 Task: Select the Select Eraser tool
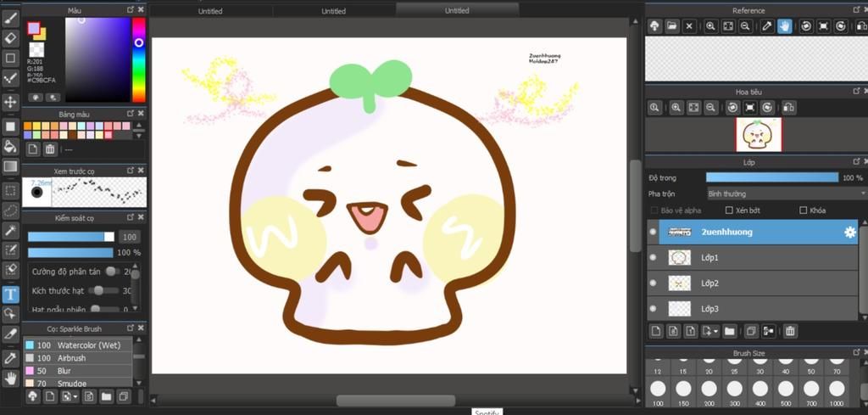point(10,270)
